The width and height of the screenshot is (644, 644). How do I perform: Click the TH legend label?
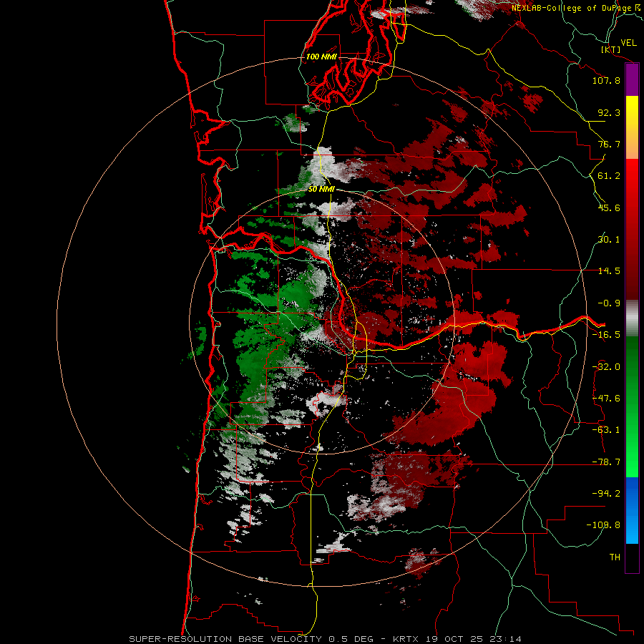(x=615, y=557)
